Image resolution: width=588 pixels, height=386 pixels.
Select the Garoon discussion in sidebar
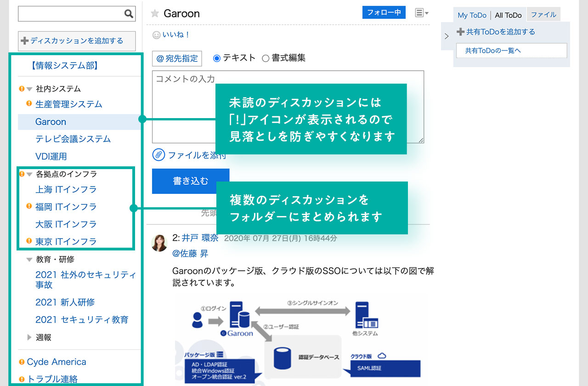click(x=51, y=122)
